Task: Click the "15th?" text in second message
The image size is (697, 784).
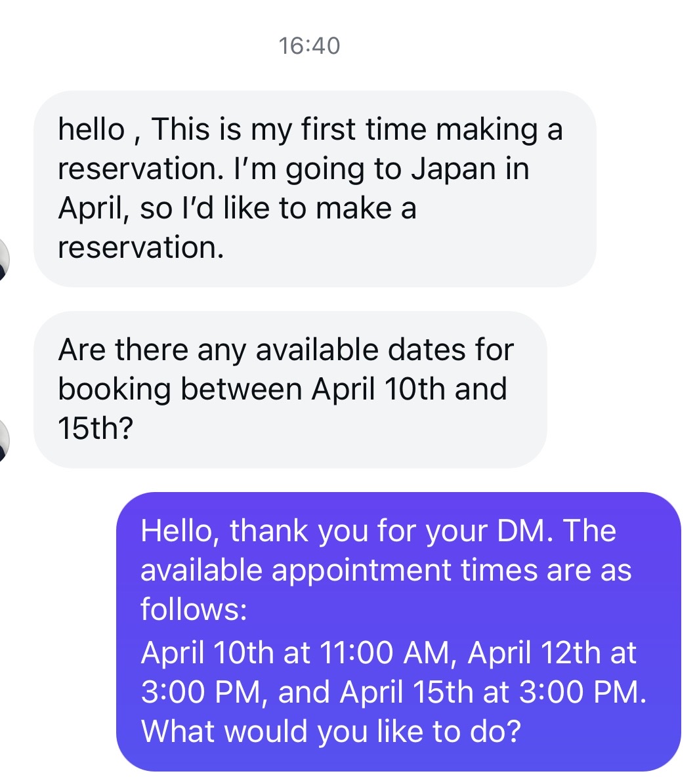Action: 95,428
